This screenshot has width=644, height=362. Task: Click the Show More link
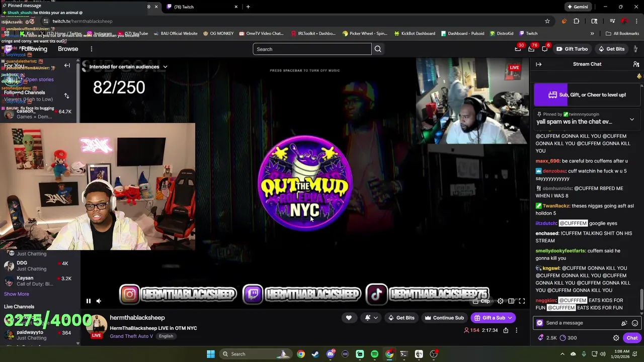(17, 294)
